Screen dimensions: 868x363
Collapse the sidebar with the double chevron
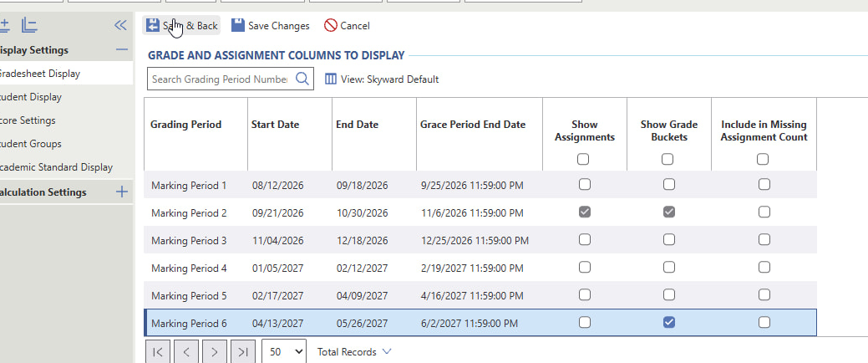[x=120, y=25]
